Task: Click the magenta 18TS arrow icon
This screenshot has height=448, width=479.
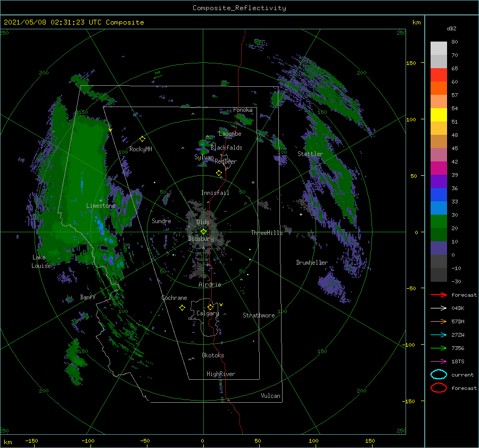Action: [439, 362]
